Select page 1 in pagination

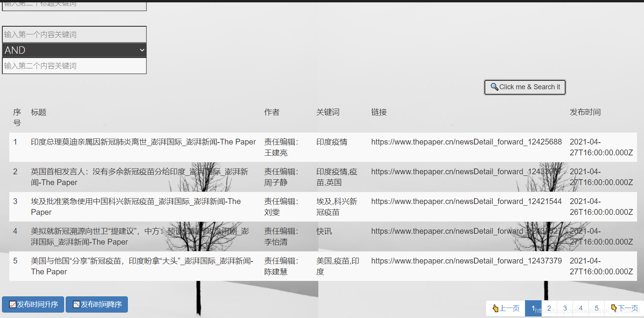coord(534,308)
